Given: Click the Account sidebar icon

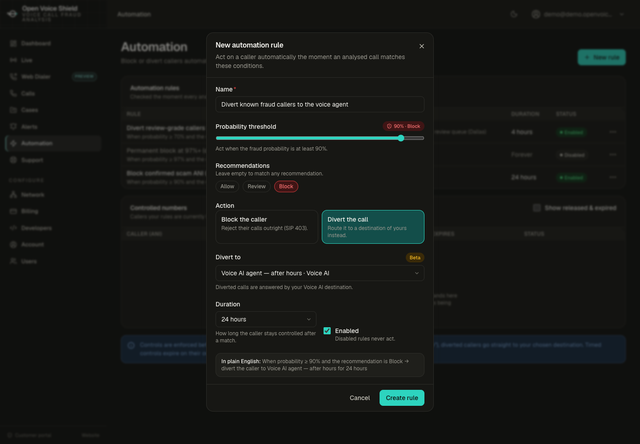Looking at the screenshot, I should coord(13,244).
